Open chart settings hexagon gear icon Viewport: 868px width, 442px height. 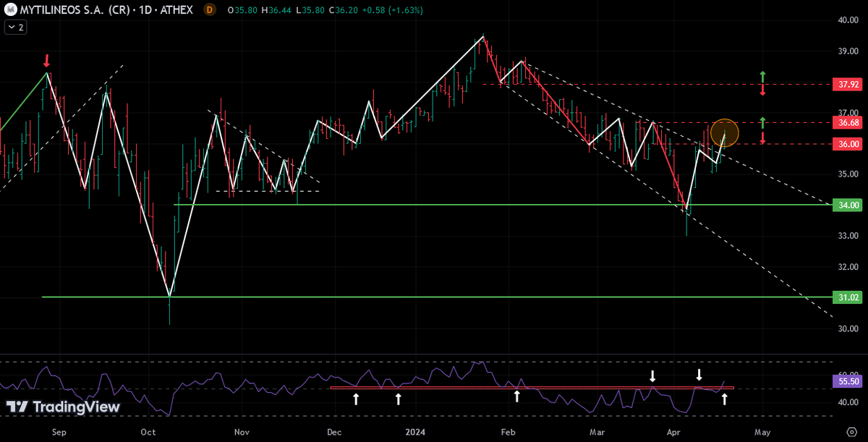851,432
